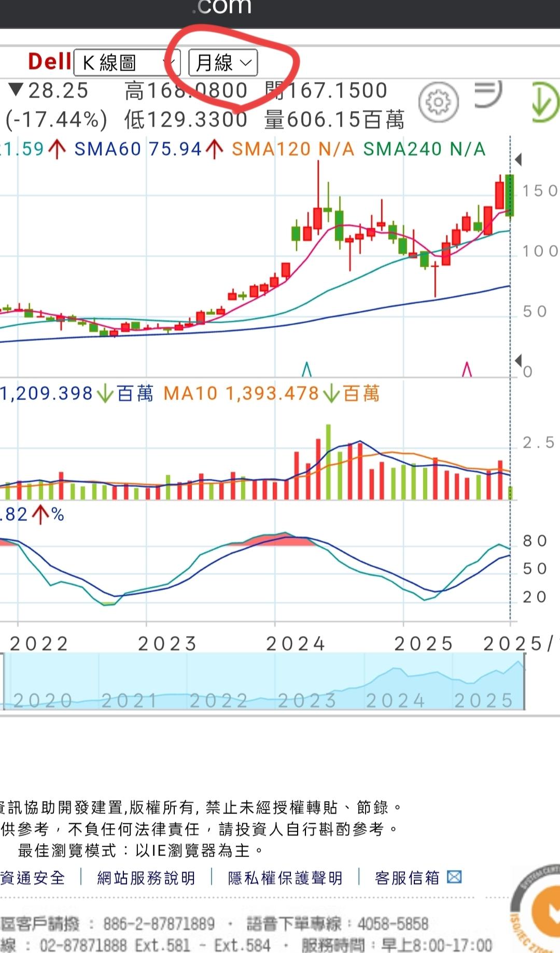The image size is (560, 953).
Task: Open the chart settings gear icon
Action: click(x=439, y=102)
